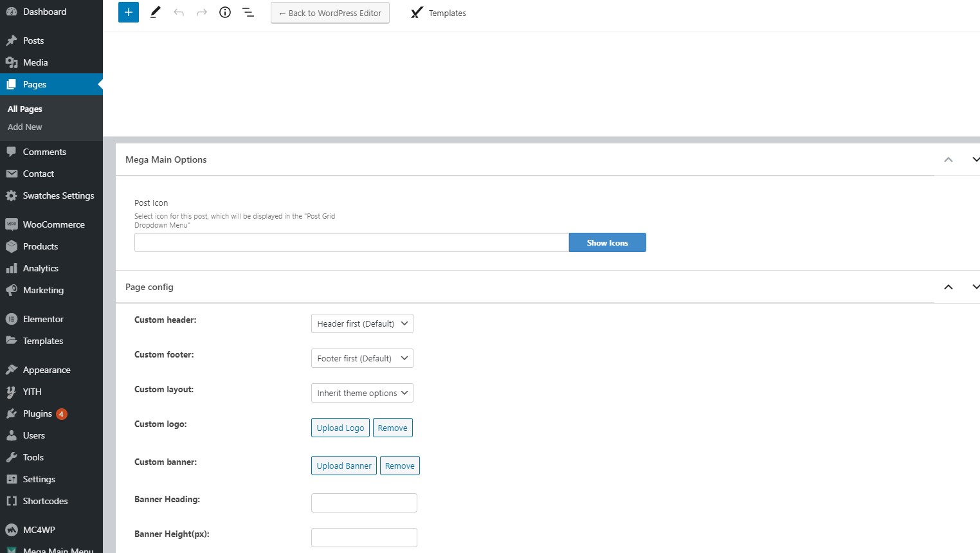980x553 pixels.
Task: Click the redo arrow icon
Action: click(x=202, y=12)
